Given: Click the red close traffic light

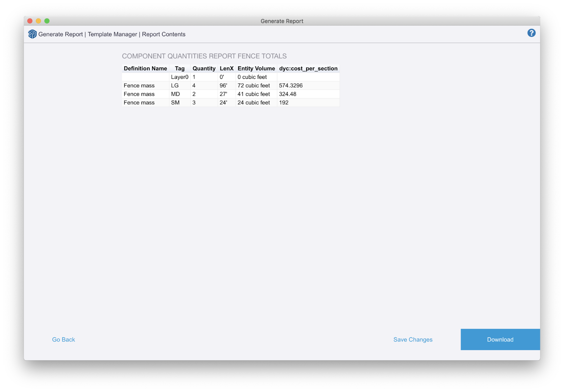Looking at the screenshot, I should pos(29,21).
